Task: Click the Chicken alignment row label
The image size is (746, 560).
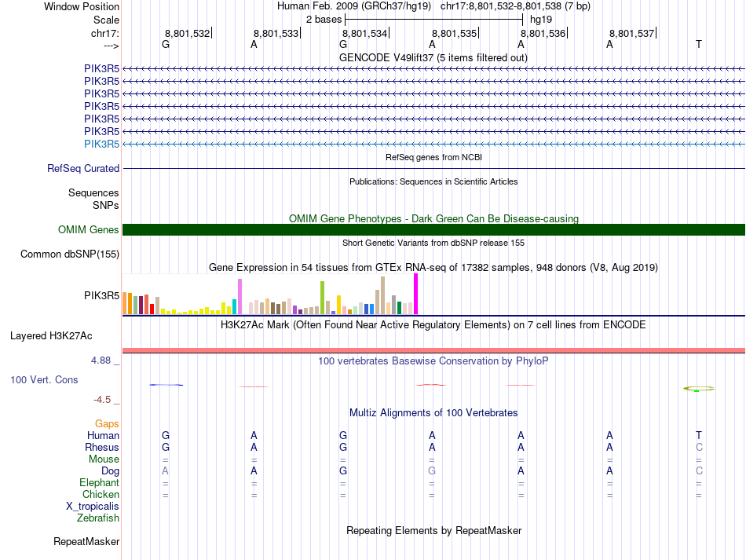Action: [x=101, y=494]
